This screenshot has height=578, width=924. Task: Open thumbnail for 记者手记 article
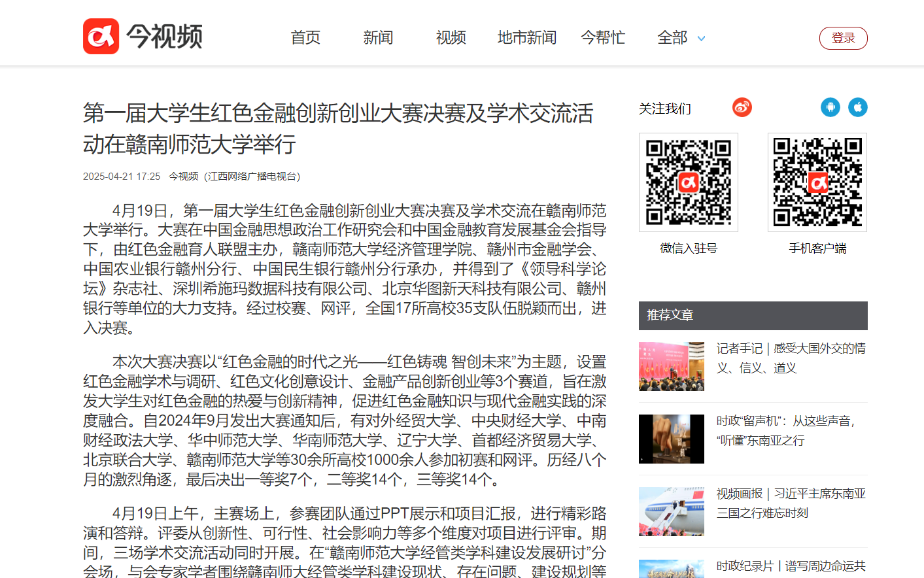(x=672, y=366)
